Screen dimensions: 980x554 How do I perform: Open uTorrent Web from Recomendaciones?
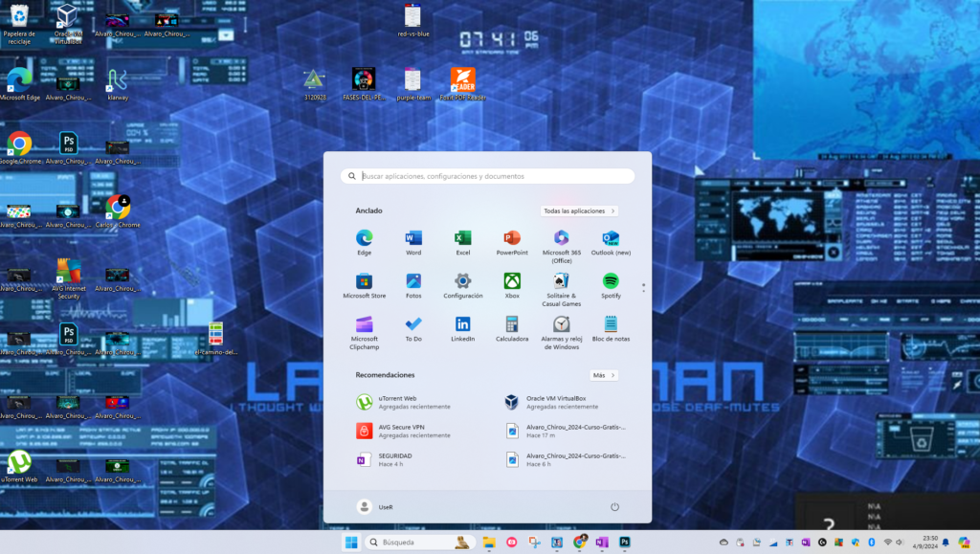click(x=397, y=402)
